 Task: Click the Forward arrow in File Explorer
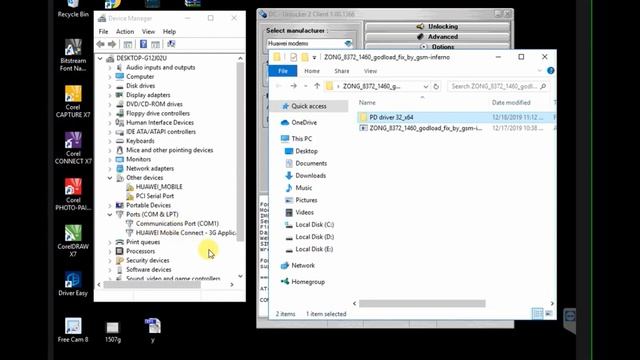click(293, 86)
